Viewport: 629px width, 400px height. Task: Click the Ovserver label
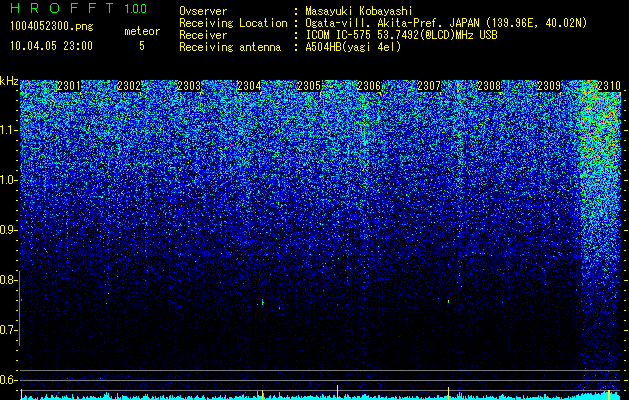click(x=203, y=11)
